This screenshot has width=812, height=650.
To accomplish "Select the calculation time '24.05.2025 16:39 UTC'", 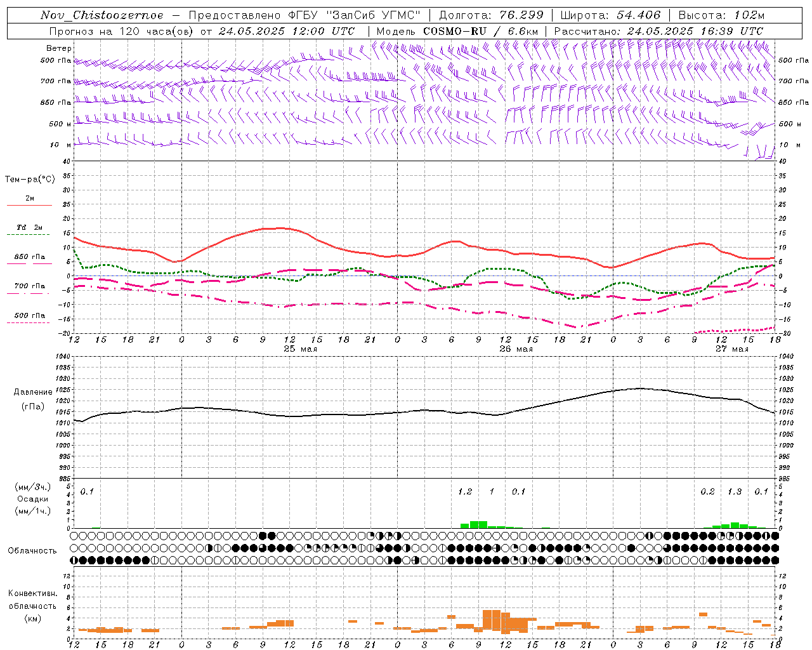I will [695, 31].
